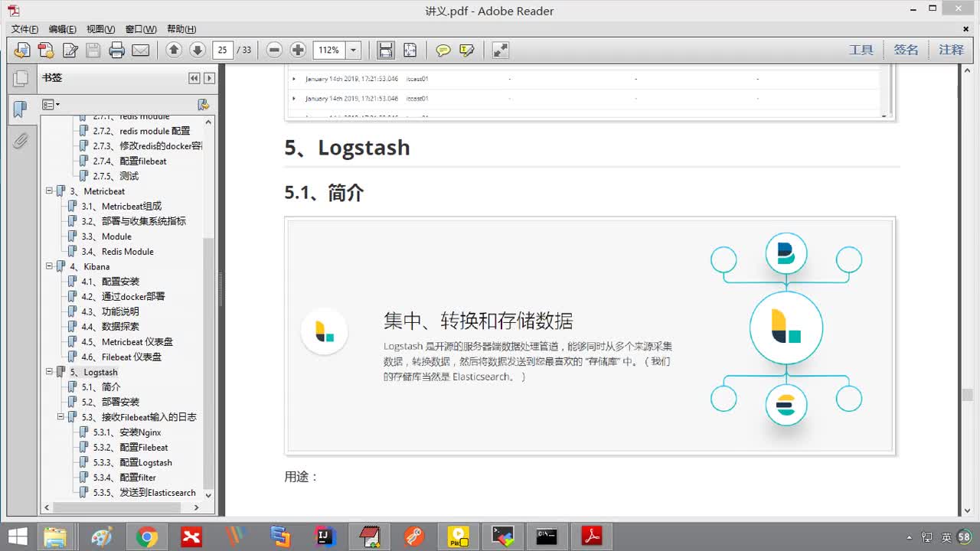The width and height of the screenshot is (980, 551).
Task: Open command prompt from taskbar
Action: click(547, 537)
